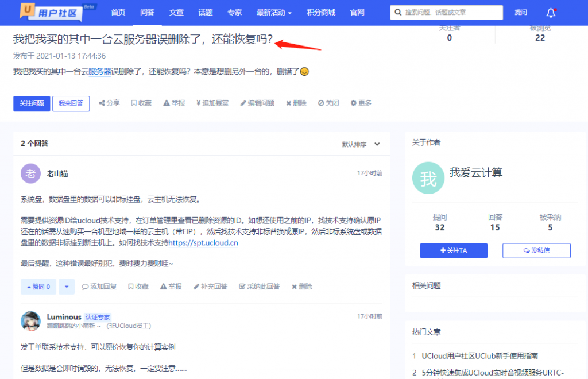Follow the author via 关注TA
The height and width of the screenshot is (379, 588).
pos(454,250)
